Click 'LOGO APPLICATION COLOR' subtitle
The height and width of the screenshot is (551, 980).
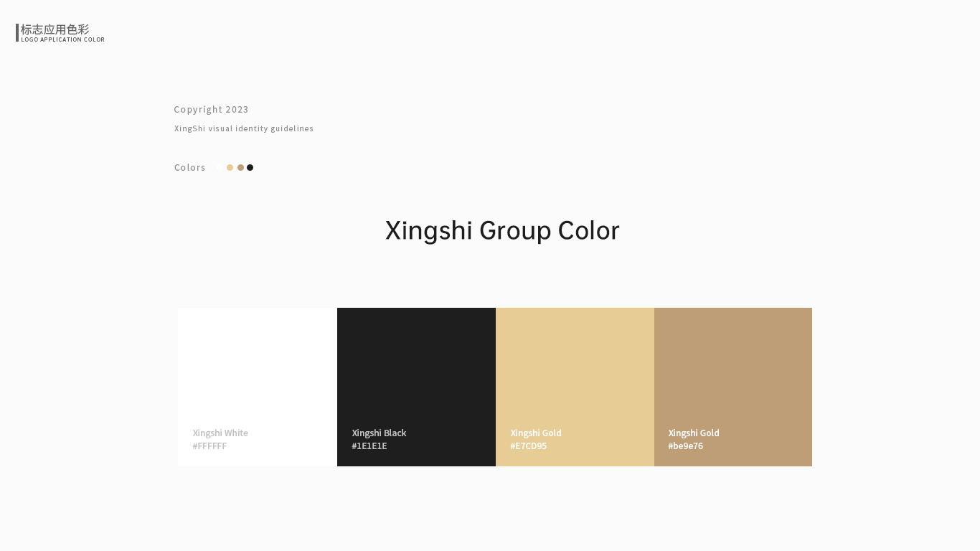63,39
